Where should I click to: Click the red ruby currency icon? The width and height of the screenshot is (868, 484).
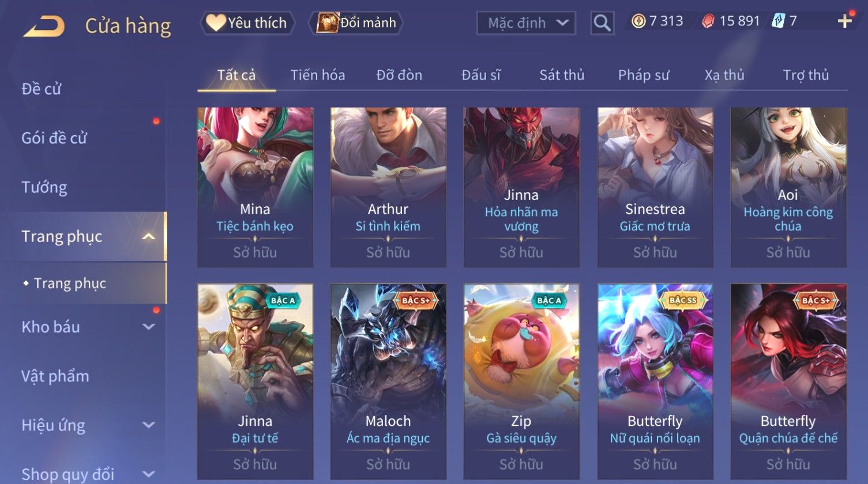click(708, 21)
